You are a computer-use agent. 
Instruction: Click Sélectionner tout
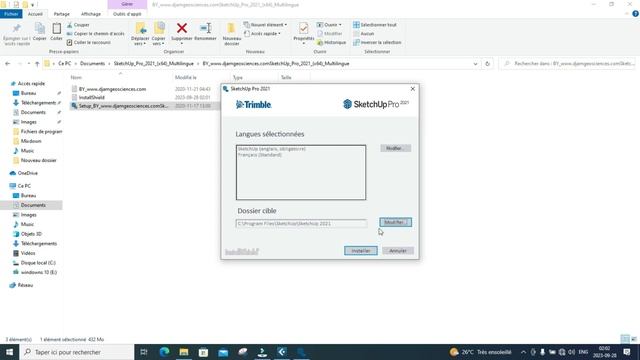click(x=375, y=25)
